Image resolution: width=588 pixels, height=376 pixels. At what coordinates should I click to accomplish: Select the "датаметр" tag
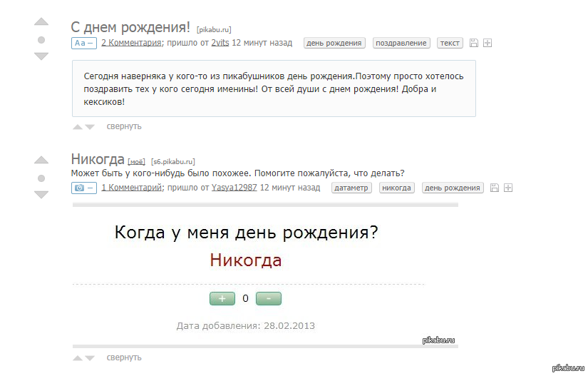pos(351,188)
